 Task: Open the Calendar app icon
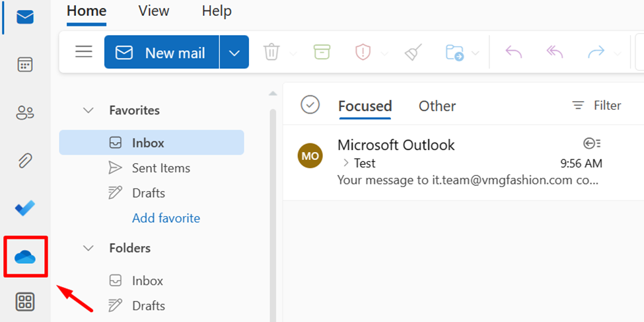pos(25,65)
